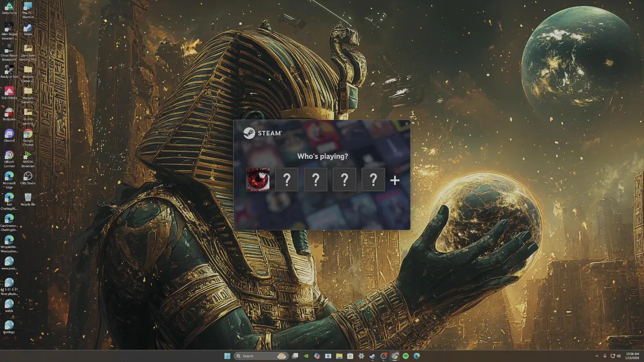Open the Now playing desktop shortcut
This screenshot has width=644, height=362.
coord(9,286)
